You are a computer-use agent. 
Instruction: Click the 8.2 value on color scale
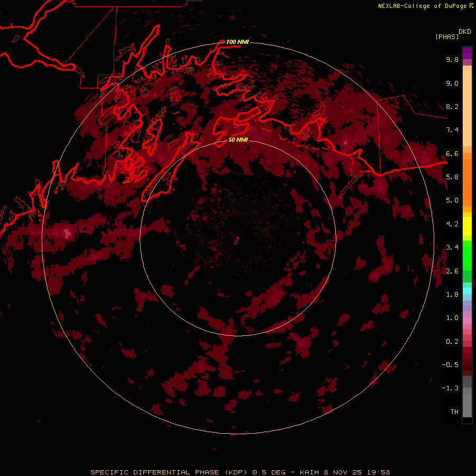click(452, 106)
